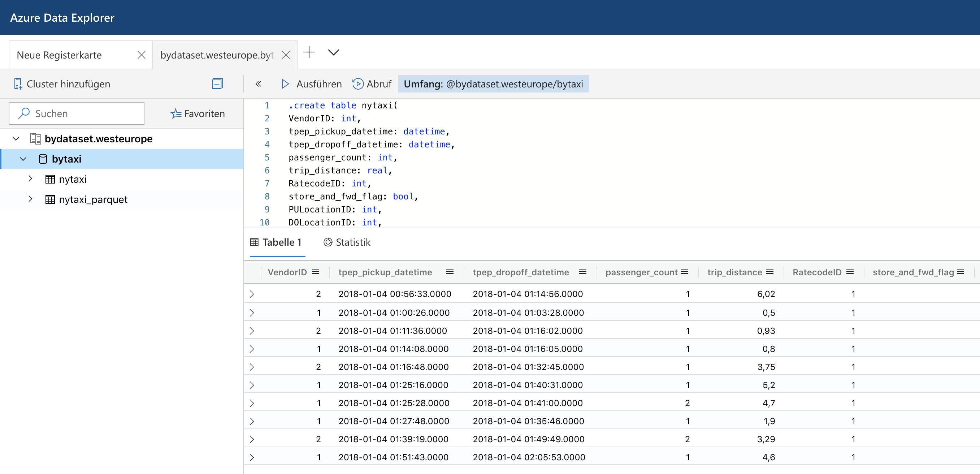
Task: Click Cluster hinzufügen text
Action: coord(69,84)
